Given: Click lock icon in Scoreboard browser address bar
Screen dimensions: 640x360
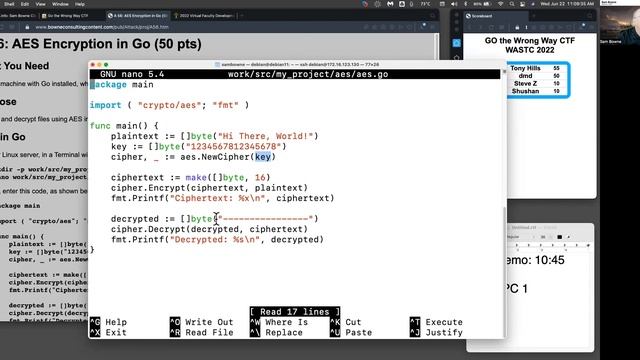Looking at the screenshot, I should pos(517,27).
